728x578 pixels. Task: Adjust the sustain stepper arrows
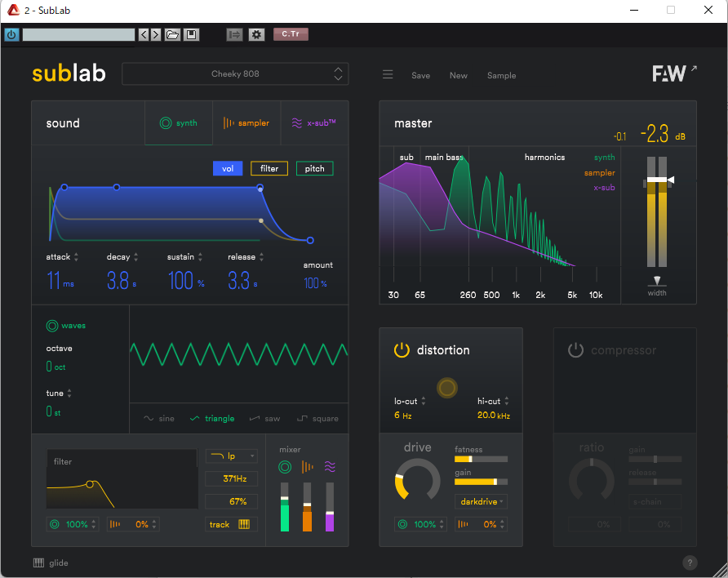tap(200, 257)
